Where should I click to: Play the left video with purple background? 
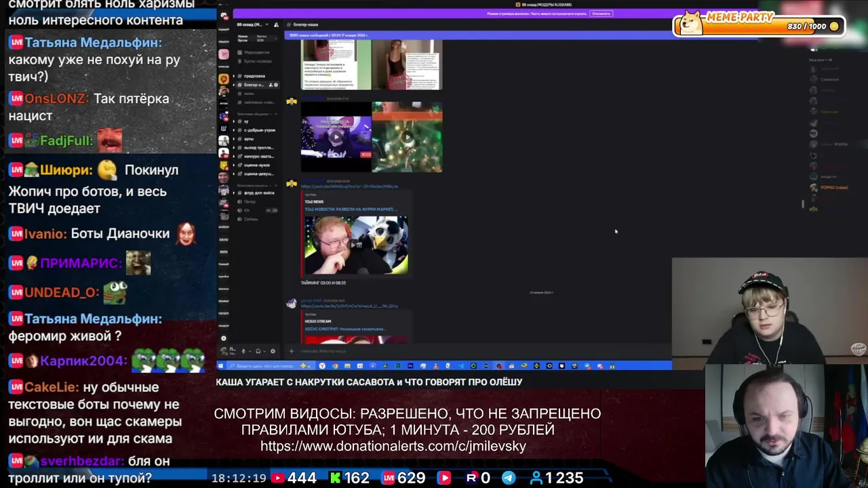click(x=336, y=136)
